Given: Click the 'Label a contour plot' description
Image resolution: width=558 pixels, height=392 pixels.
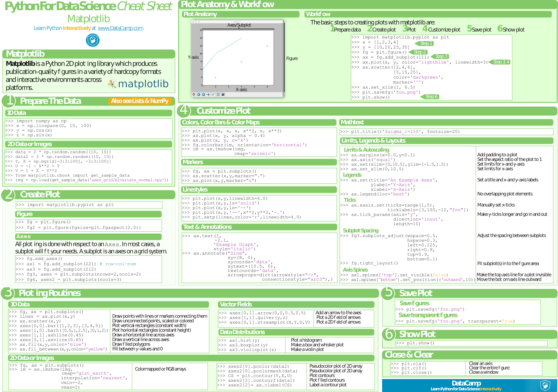Looking at the screenshot, I should pyautogui.click(x=328, y=385).
